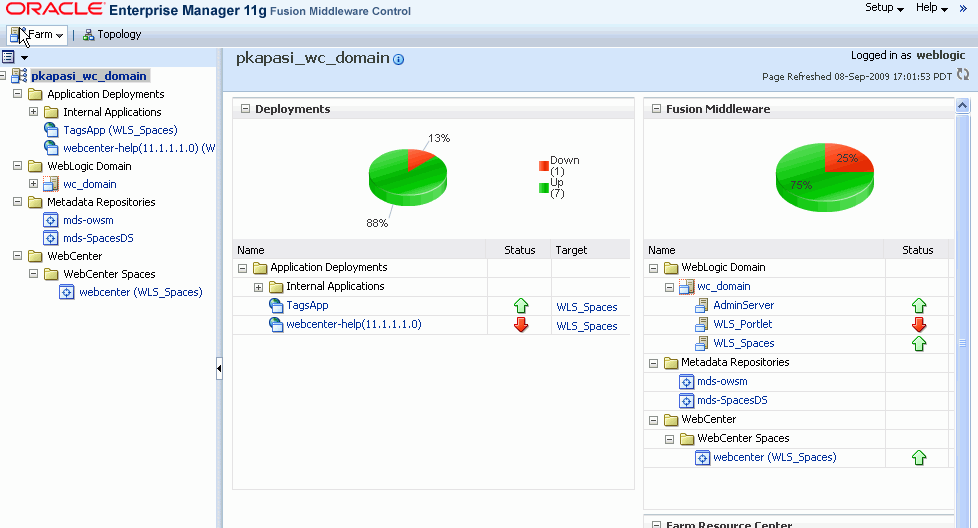Expand wc_domain node in navigation tree
Screen dimensions: 978x528
34,185
